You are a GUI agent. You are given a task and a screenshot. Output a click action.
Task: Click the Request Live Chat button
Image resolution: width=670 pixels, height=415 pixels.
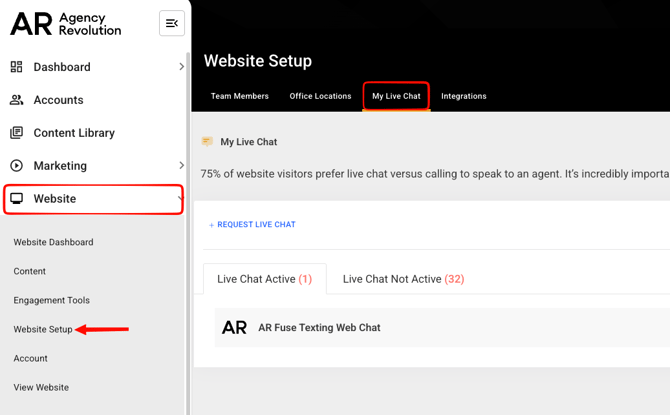pos(252,225)
